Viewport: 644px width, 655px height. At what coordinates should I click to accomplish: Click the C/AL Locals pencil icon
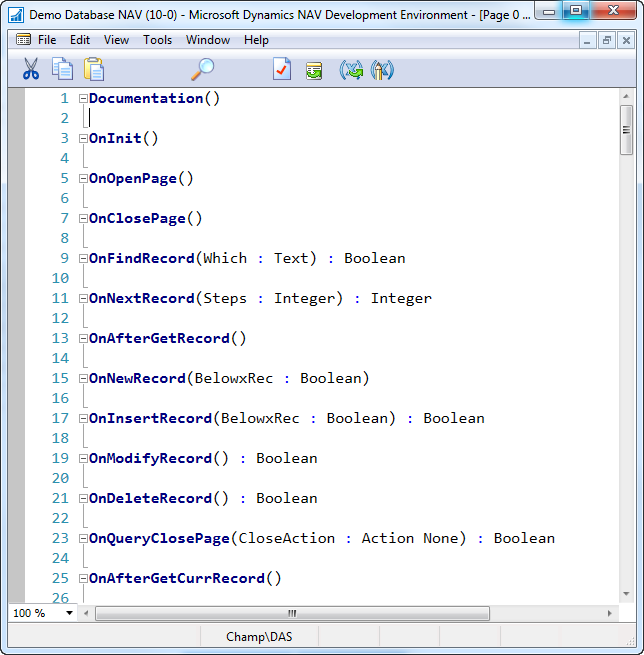[x=382, y=70]
